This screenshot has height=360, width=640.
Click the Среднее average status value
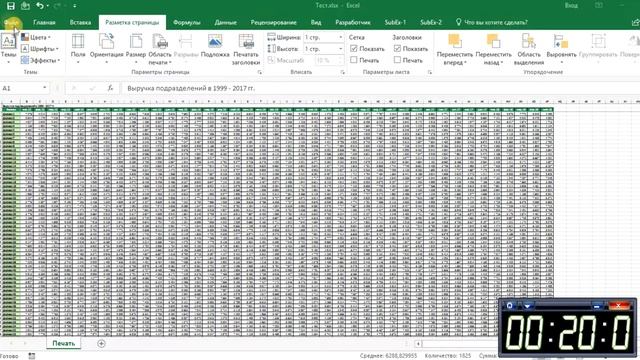pyautogui.click(x=388, y=356)
